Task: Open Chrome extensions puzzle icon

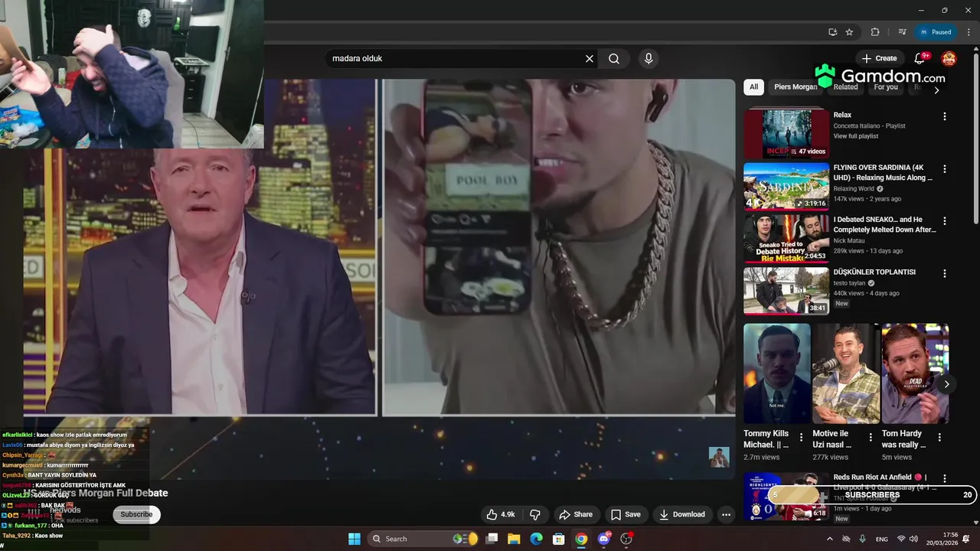Action: tap(875, 32)
